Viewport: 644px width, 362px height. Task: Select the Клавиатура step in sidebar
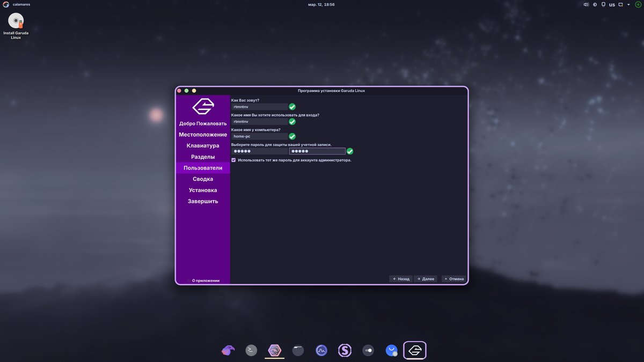click(203, 145)
